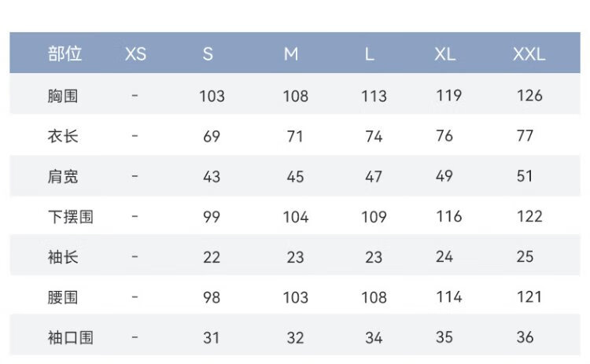Select the 胸围 row label

coord(62,96)
